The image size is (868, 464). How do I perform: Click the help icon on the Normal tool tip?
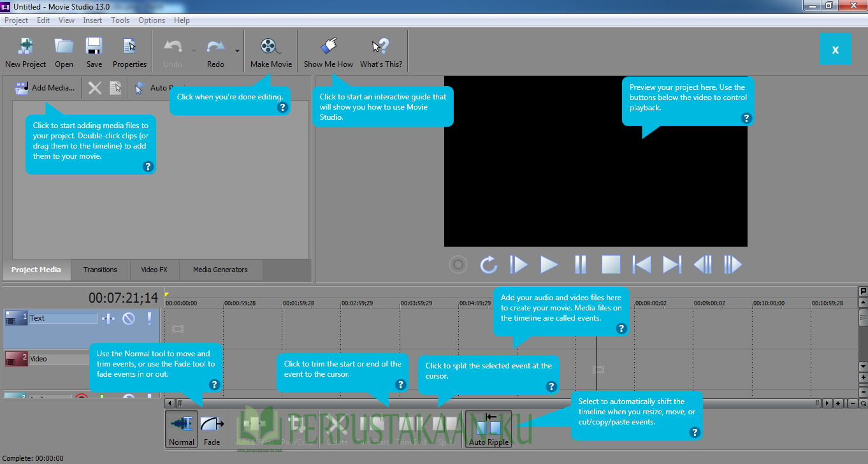(215, 384)
